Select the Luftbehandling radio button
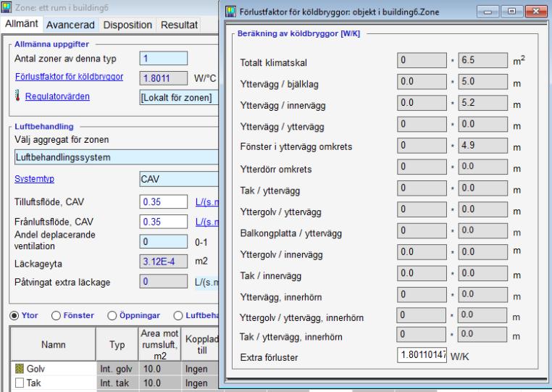 click(178, 316)
